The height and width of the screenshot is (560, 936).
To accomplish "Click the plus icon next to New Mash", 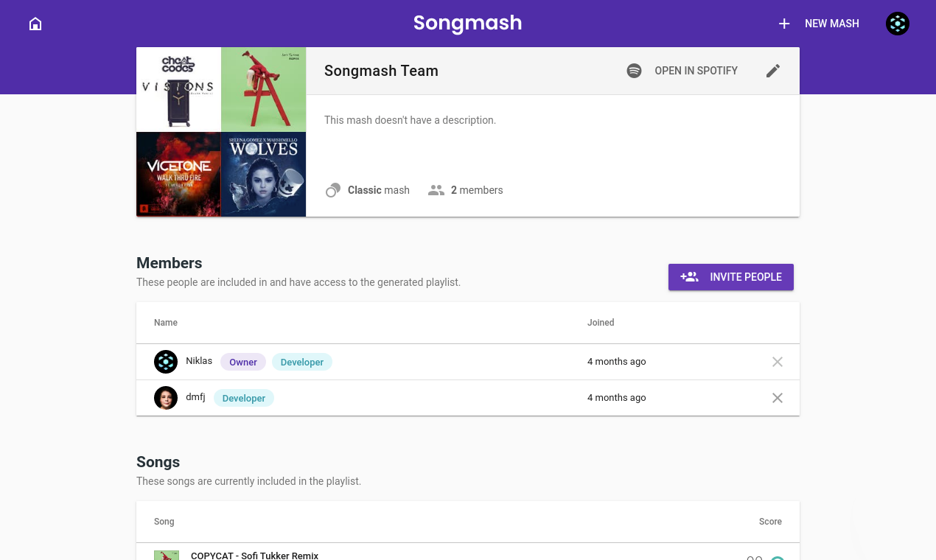I will pyautogui.click(x=784, y=24).
